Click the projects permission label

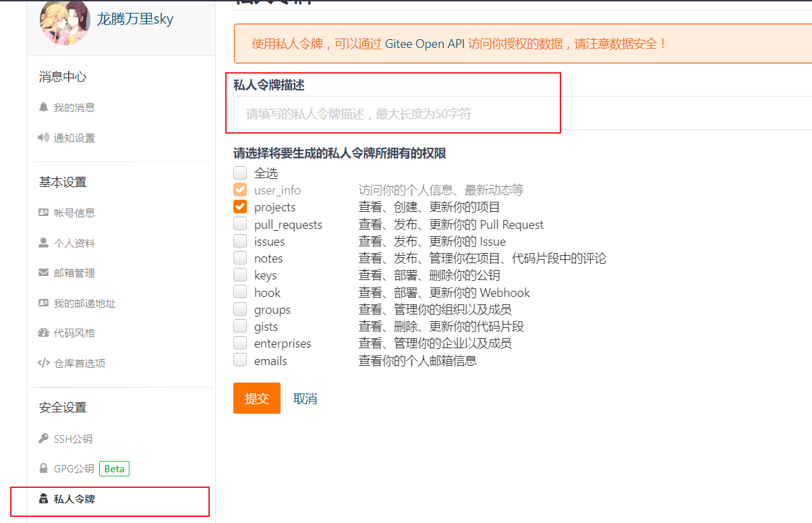pyautogui.click(x=275, y=207)
